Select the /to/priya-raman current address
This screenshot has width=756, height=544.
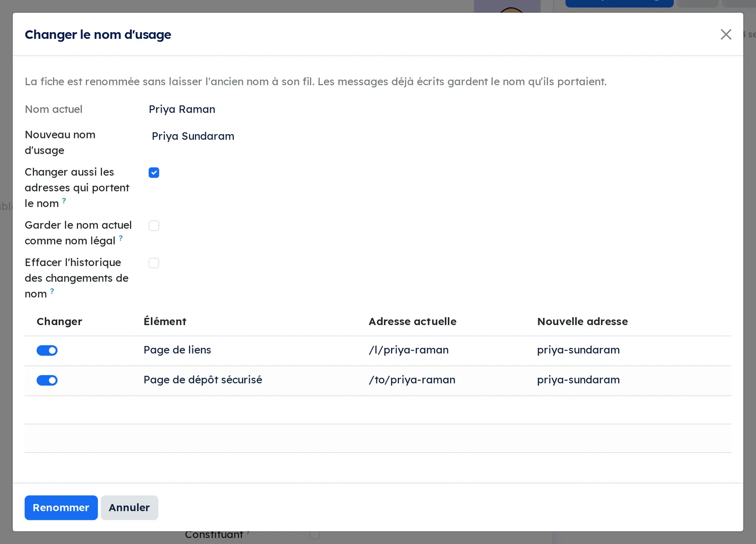tap(412, 380)
